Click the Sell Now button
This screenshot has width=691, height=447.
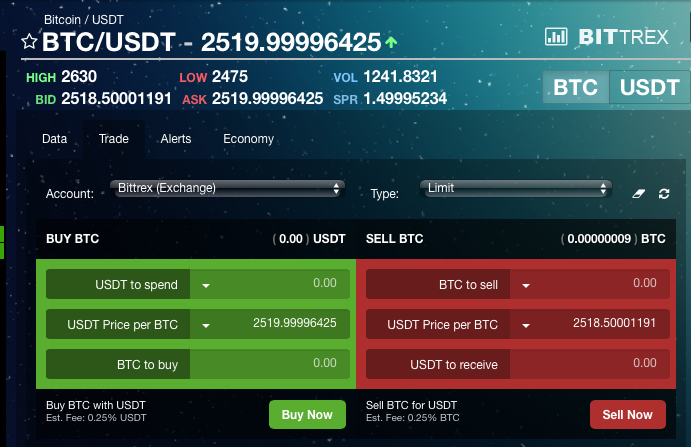pyautogui.click(x=628, y=414)
